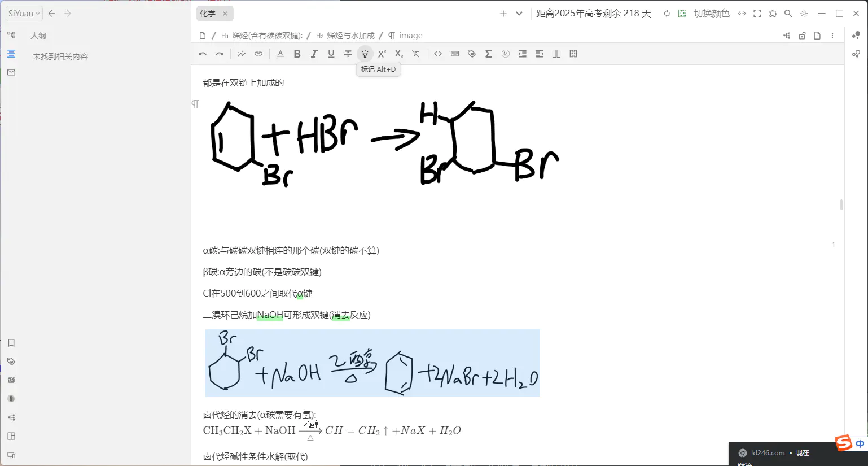The image size is (868, 466).
Task: Open the file tree panel in left dock
Action: click(11, 35)
